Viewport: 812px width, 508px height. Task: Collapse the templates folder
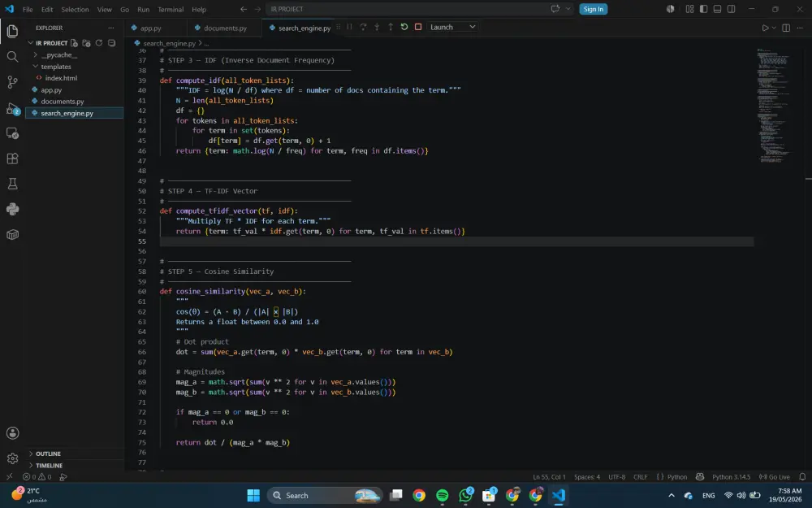[x=35, y=67]
